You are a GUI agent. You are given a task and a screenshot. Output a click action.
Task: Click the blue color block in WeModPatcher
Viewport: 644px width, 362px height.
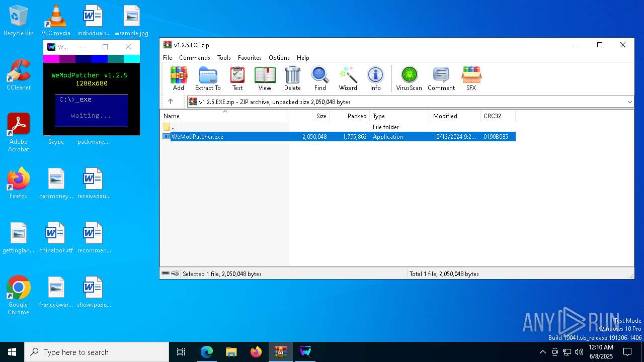pos(100,59)
